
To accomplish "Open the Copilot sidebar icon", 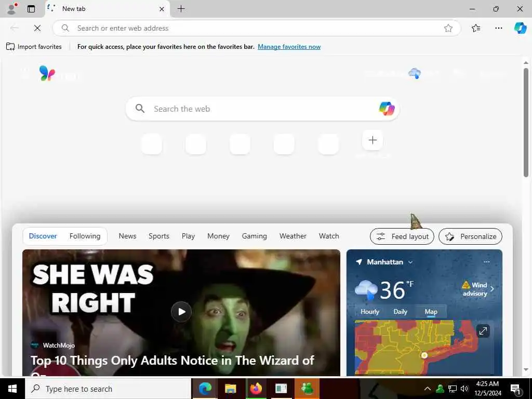I will [520, 28].
